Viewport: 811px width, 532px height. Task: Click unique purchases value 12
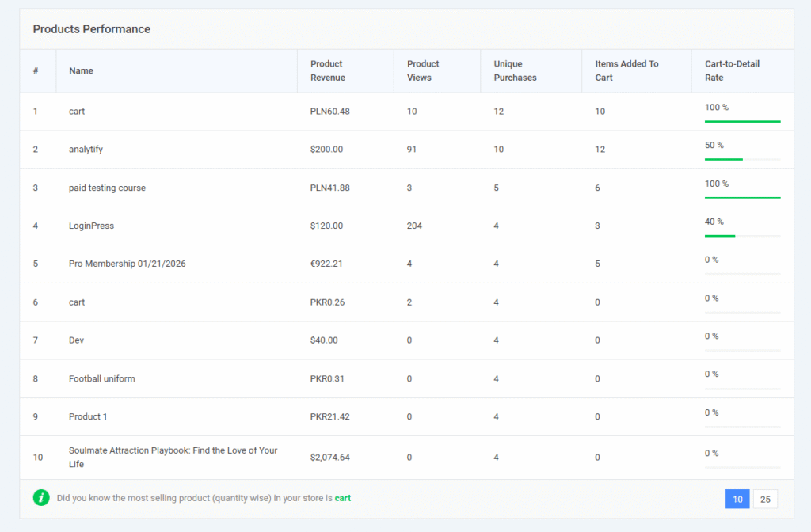click(x=499, y=111)
